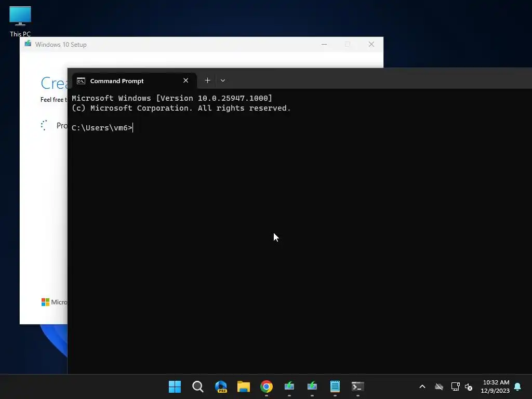The height and width of the screenshot is (399, 532).
Task: Click the muted volume tray icon
Action: [x=469, y=387]
